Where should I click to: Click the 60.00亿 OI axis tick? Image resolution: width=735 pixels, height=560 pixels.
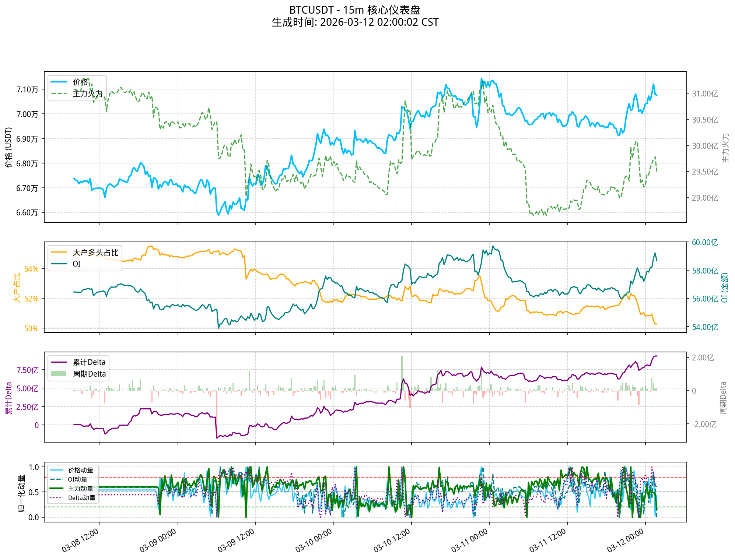[x=705, y=243]
